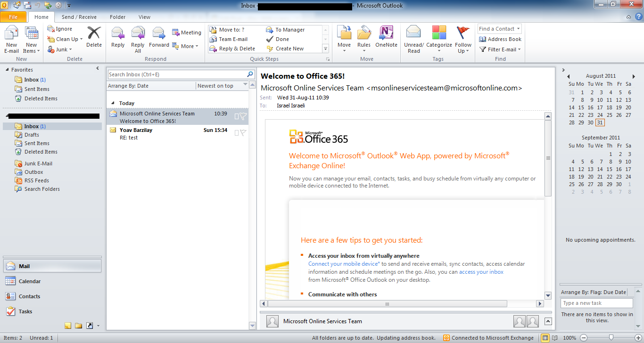Click the 'Type a new task' field

597,303
